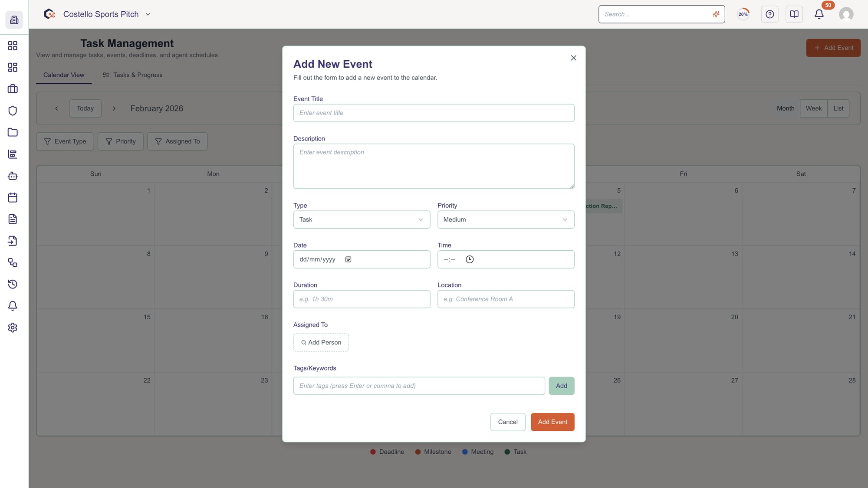The width and height of the screenshot is (868, 488).
Task: Switch to the Tasks & Progress tab
Action: pos(132,75)
